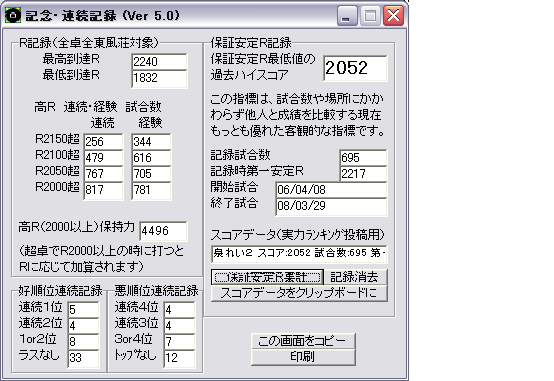Viewport: 554px width, 381px height.
Task: Click スコアデータをクリップボードに button
Action: (x=299, y=293)
